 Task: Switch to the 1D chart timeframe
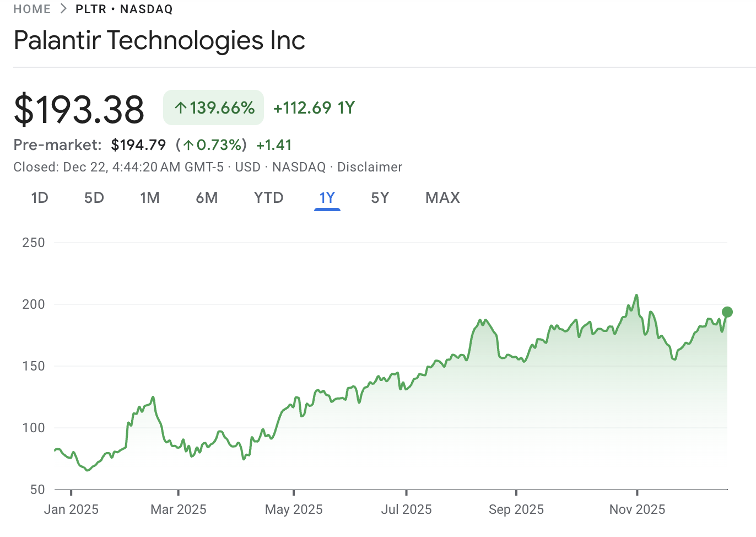(x=39, y=197)
